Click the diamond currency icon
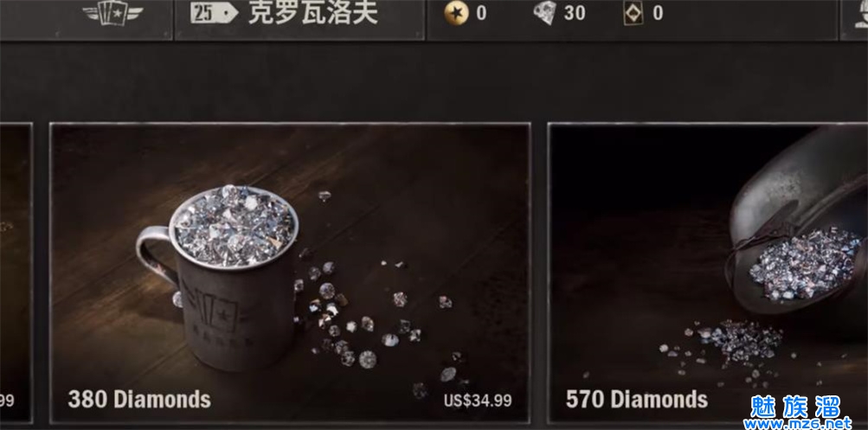This screenshot has width=868, height=430. point(545,13)
